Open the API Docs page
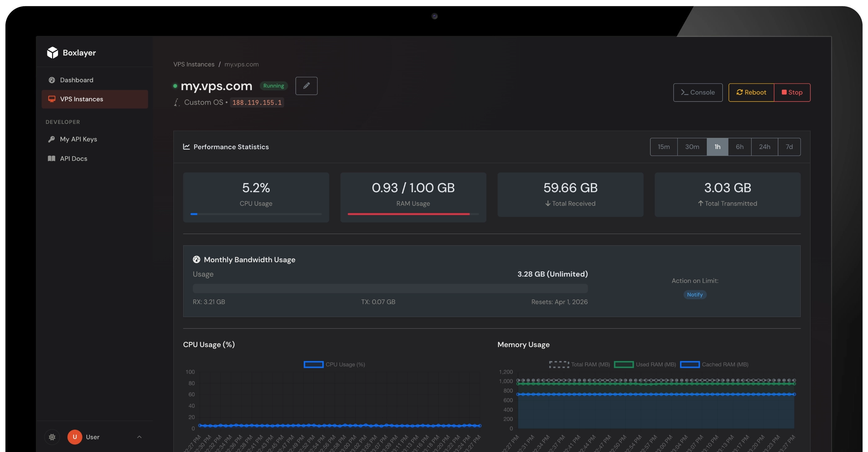This screenshot has width=868, height=452. point(73,159)
